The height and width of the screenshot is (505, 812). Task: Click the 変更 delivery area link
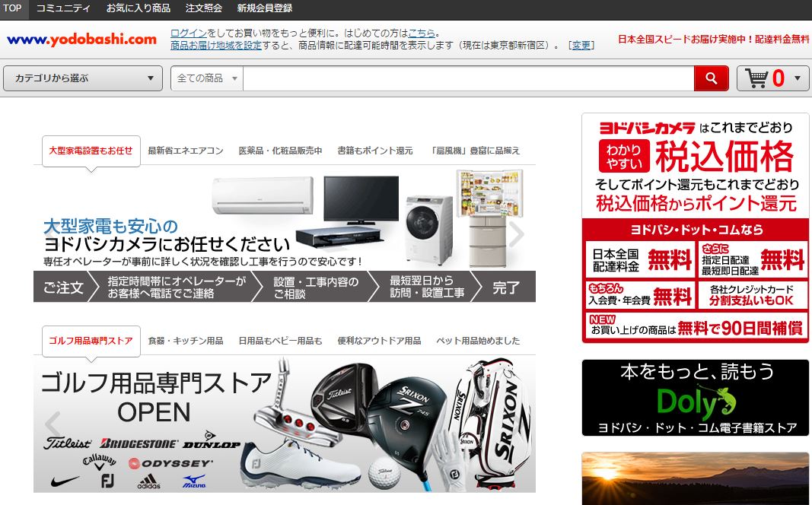[581, 46]
